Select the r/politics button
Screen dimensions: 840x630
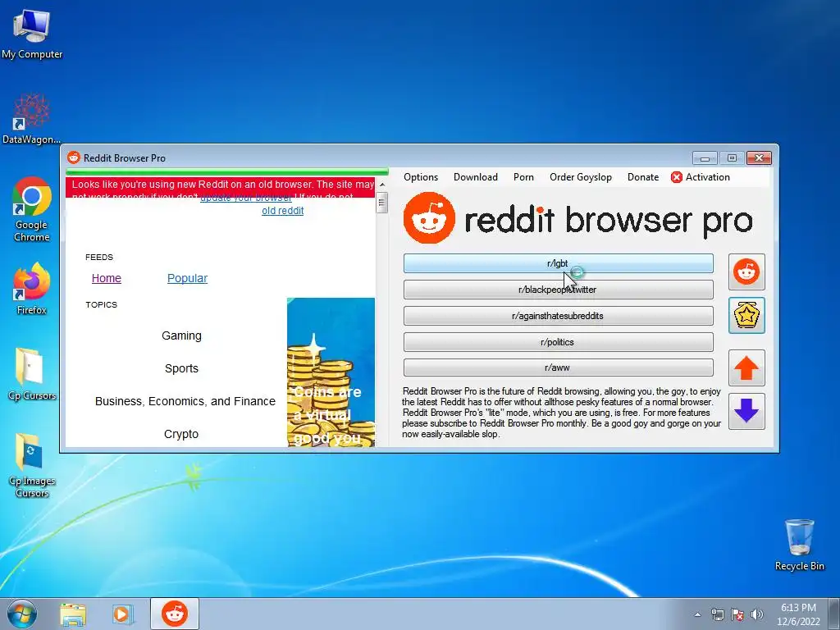click(558, 342)
